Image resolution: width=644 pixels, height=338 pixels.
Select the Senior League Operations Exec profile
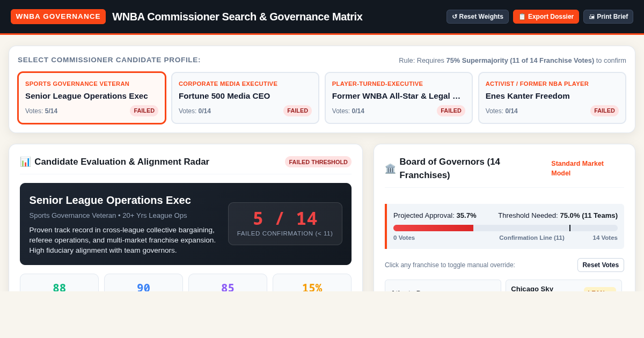[92, 98]
